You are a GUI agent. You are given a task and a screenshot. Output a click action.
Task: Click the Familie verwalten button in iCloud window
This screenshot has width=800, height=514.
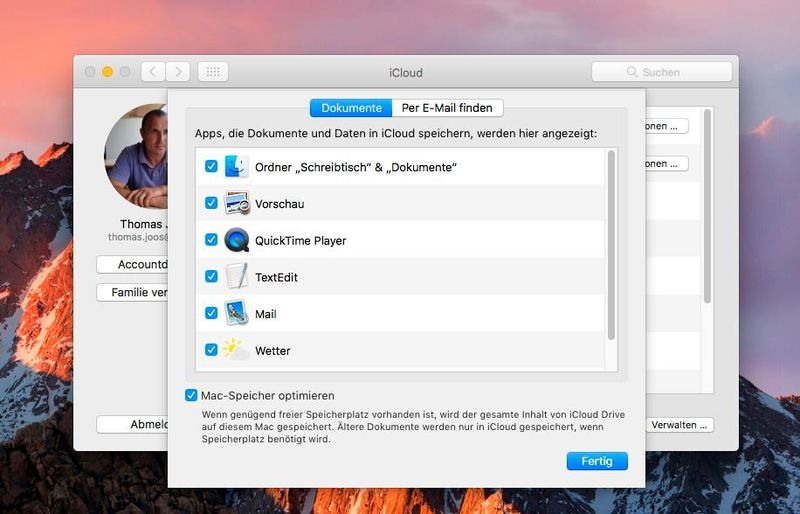point(132,292)
